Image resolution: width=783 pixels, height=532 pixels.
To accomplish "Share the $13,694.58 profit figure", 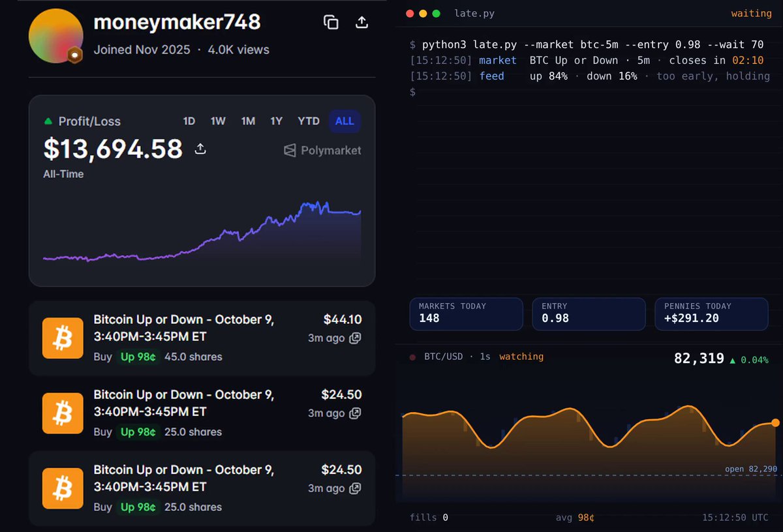I will pyautogui.click(x=200, y=149).
